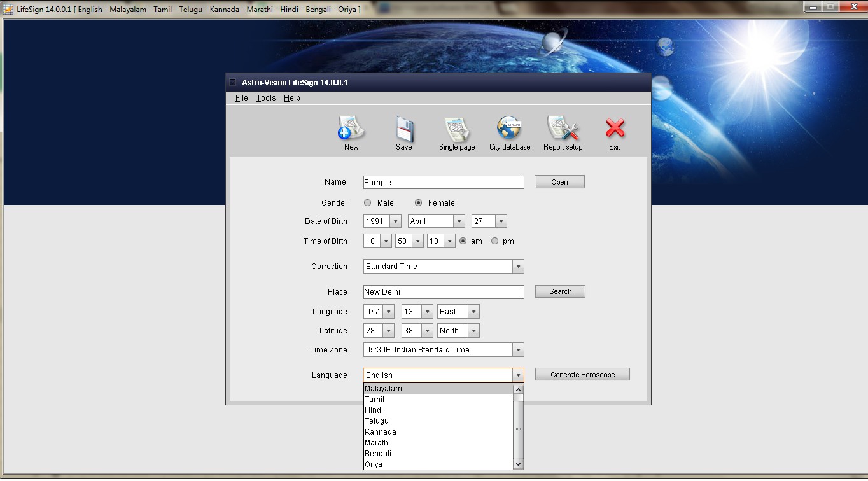
Task: Expand the birth day 27 dropdown
Action: tap(501, 221)
